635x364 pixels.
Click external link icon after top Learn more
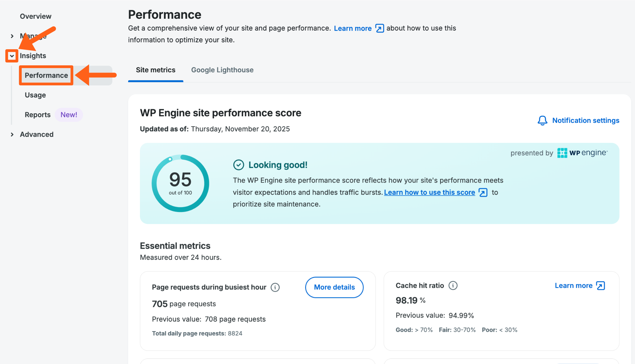point(379,29)
